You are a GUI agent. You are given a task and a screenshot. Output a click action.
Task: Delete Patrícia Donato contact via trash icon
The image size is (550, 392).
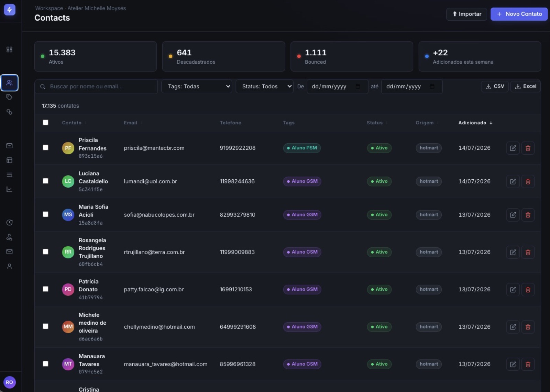pyautogui.click(x=528, y=290)
